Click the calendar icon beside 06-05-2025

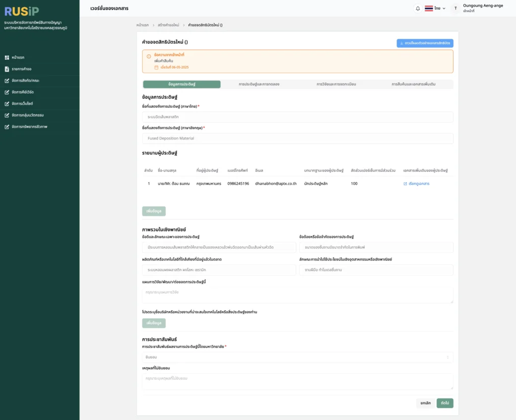click(156, 67)
